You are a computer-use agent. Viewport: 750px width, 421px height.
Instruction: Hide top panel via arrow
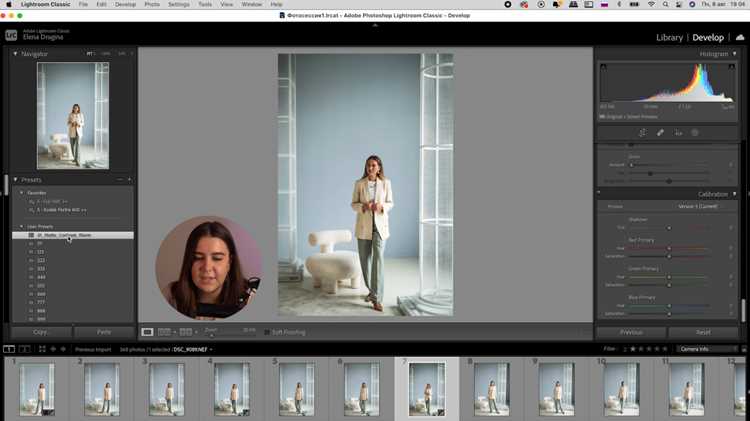[x=375, y=25]
